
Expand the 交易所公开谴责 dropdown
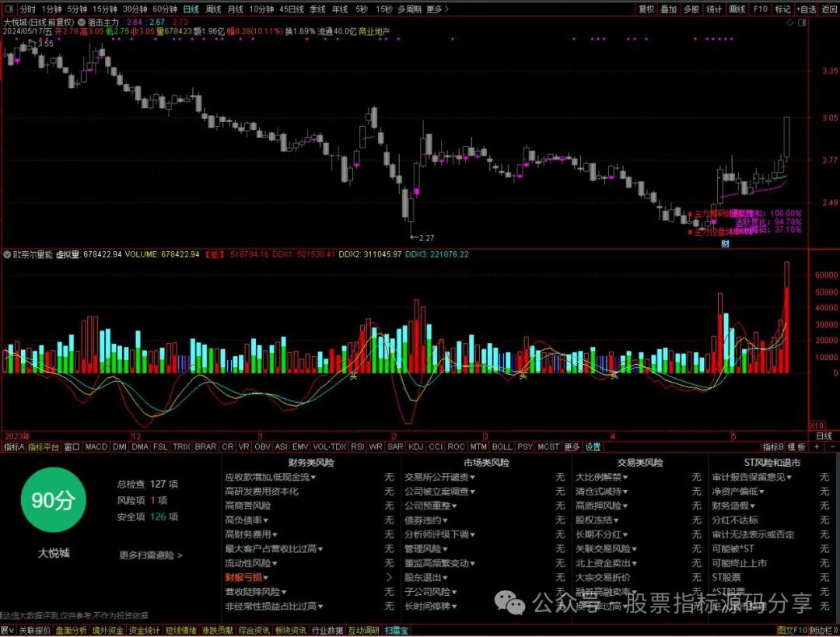coord(439,477)
